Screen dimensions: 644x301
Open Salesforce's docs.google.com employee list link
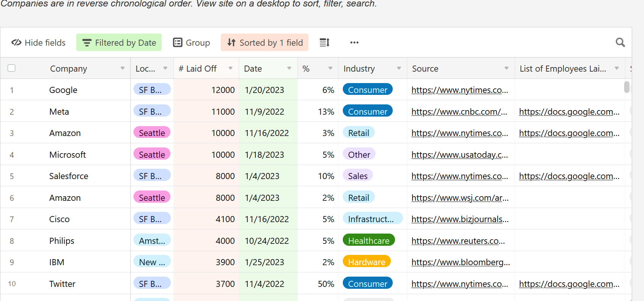[569, 176]
